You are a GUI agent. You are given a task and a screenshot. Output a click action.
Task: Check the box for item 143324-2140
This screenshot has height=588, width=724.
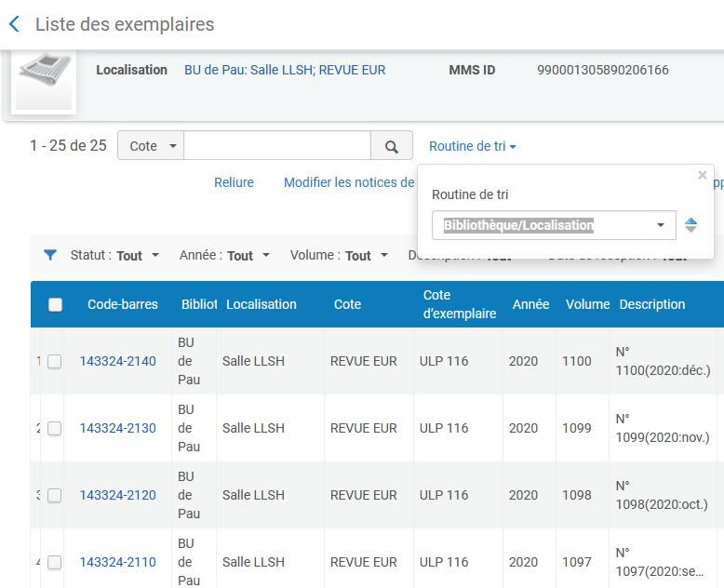pos(55,362)
